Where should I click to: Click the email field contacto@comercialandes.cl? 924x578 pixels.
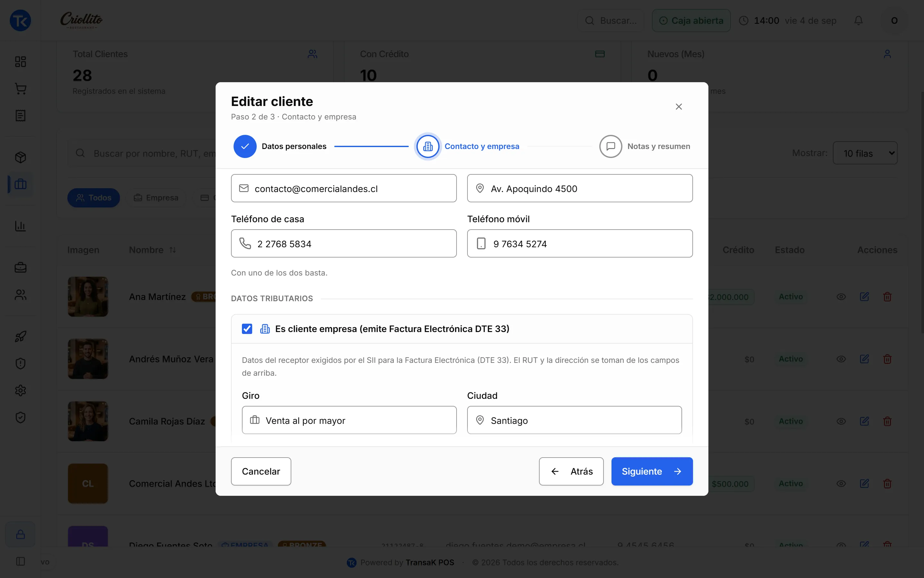pos(344,188)
